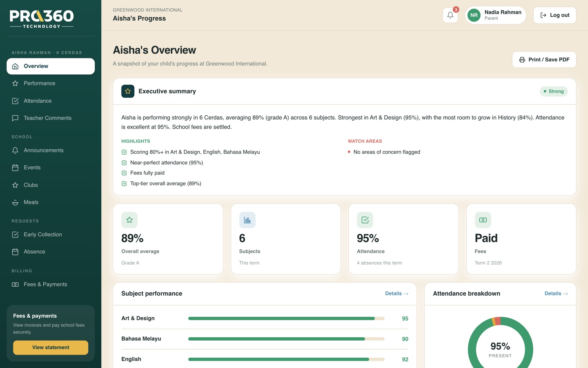The height and width of the screenshot is (368, 588).
Task: Click the 89% Overall average card
Action: [168, 239]
